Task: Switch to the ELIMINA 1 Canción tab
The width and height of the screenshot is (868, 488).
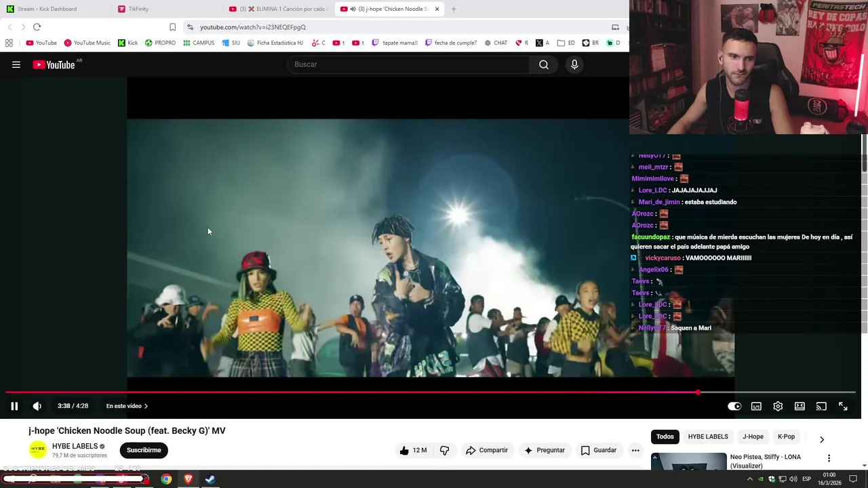Action: [x=279, y=9]
